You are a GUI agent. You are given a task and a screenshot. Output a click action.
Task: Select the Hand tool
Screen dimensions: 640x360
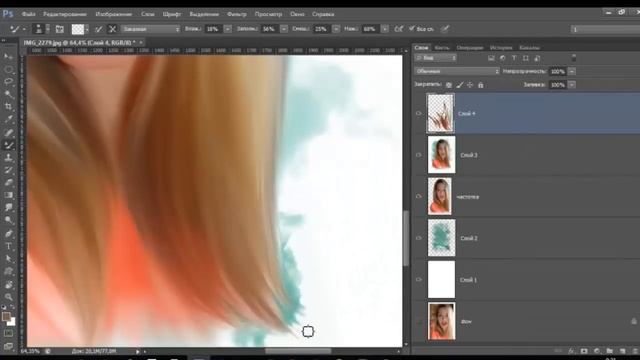[x=8, y=284]
